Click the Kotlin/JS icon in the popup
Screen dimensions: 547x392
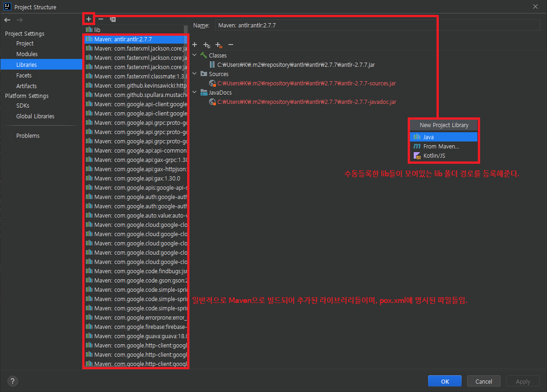pyautogui.click(x=417, y=156)
